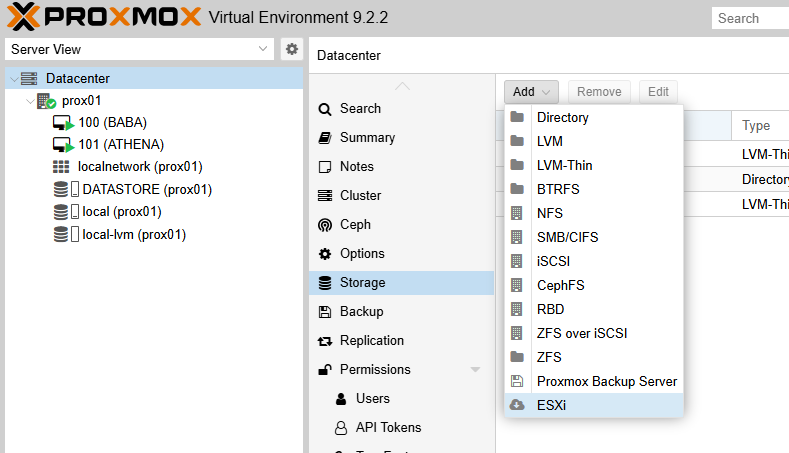Choose ESXi from Add menu
Viewport: 789px width, 453px height.
coord(594,405)
